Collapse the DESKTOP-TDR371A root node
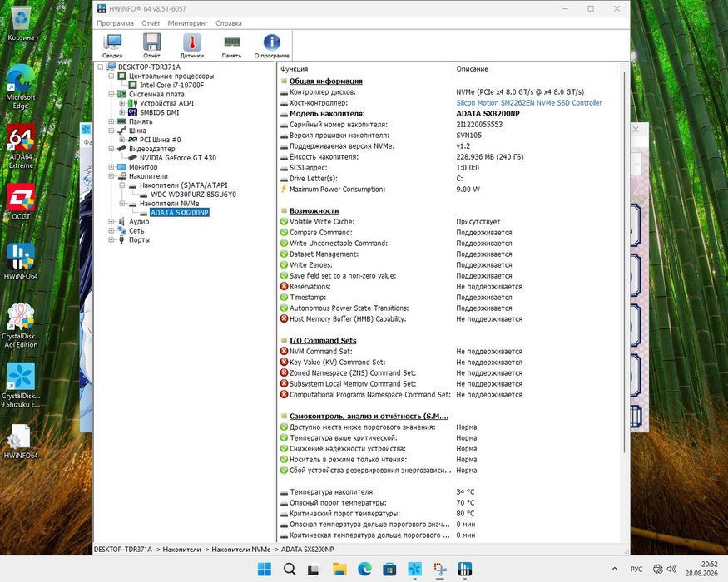This screenshot has height=582, width=728. pos(101,67)
